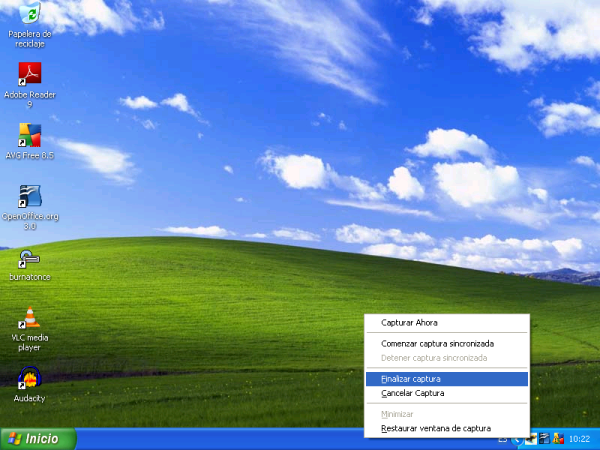Open the Papelera de reciclaje desktop icon
The image size is (600, 450).
pos(29,14)
